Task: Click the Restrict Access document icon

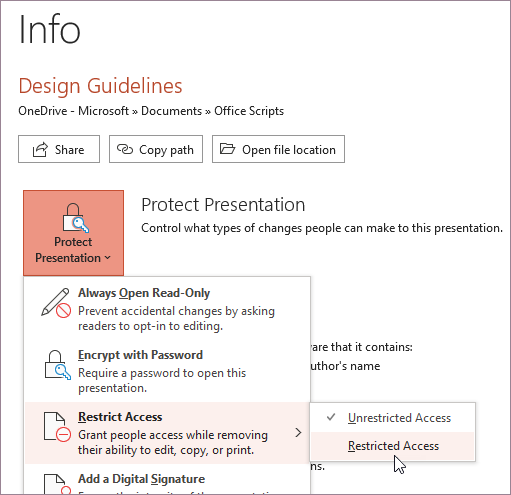Action: pos(57,427)
